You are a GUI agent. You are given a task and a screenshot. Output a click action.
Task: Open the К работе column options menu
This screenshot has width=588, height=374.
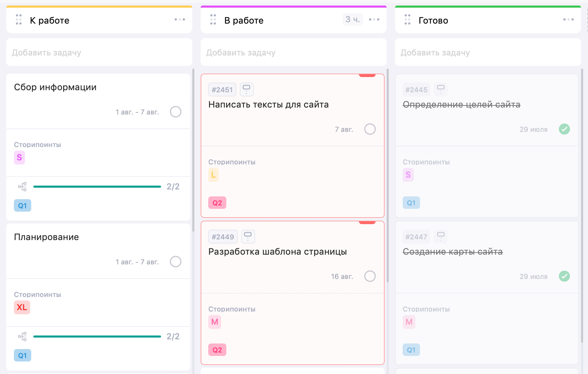pyautogui.click(x=180, y=20)
